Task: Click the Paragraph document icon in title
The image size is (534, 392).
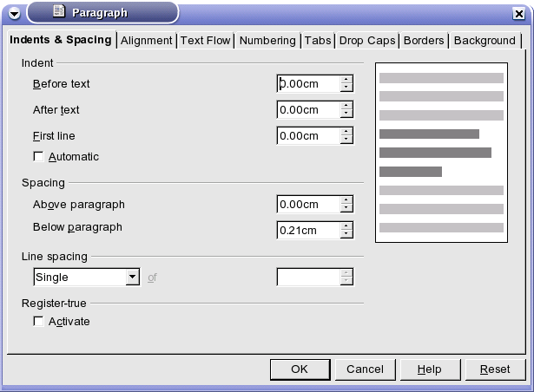Action: tap(59, 11)
